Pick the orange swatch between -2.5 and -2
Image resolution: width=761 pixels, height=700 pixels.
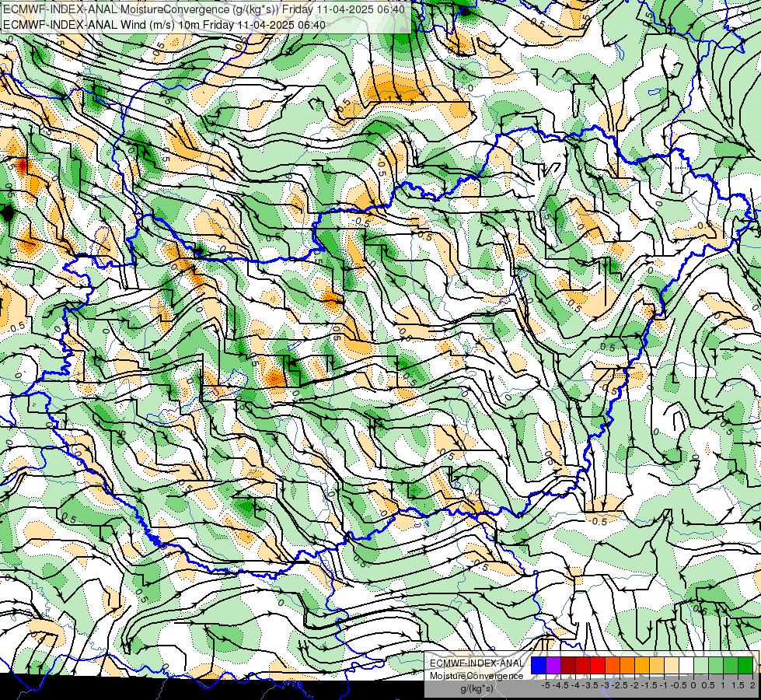[627, 665]
